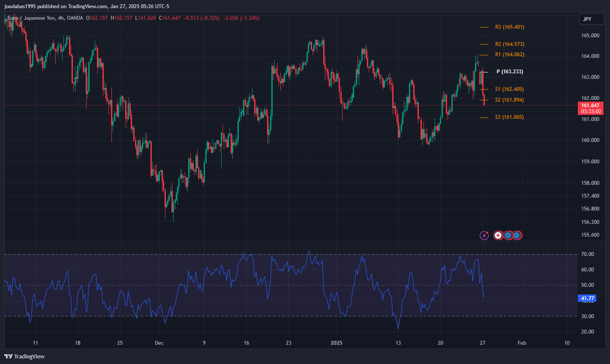Click the 2025 label on time axis
The image size is (610, 364).
pos(337,343)
